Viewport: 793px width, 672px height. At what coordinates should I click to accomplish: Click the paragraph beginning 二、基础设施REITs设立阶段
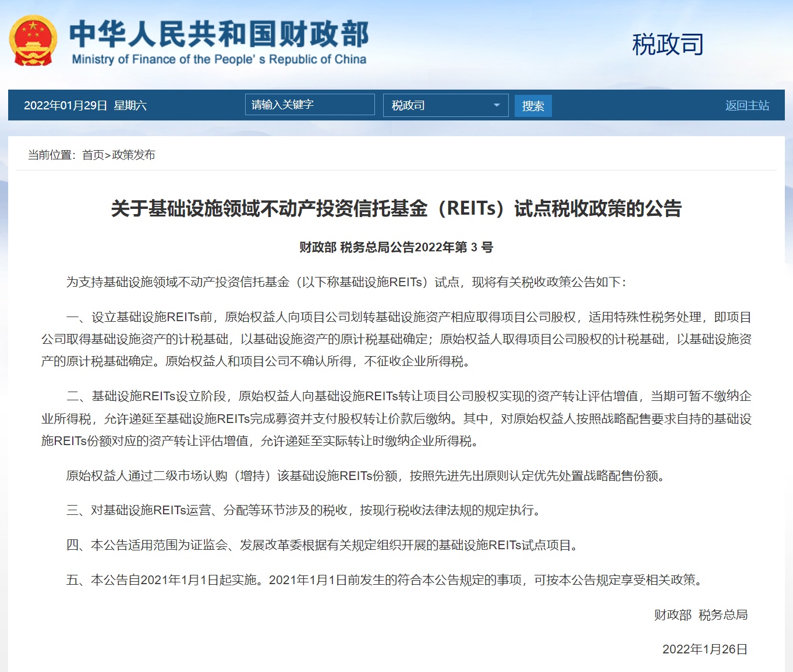coord(396,418)
